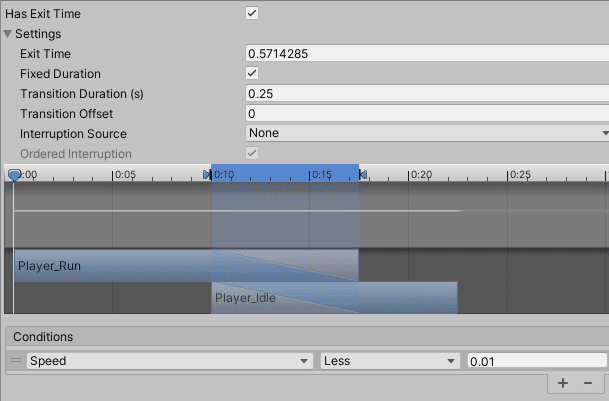
Task: Click the transition end arrow marker
Action: click(363, 175)
